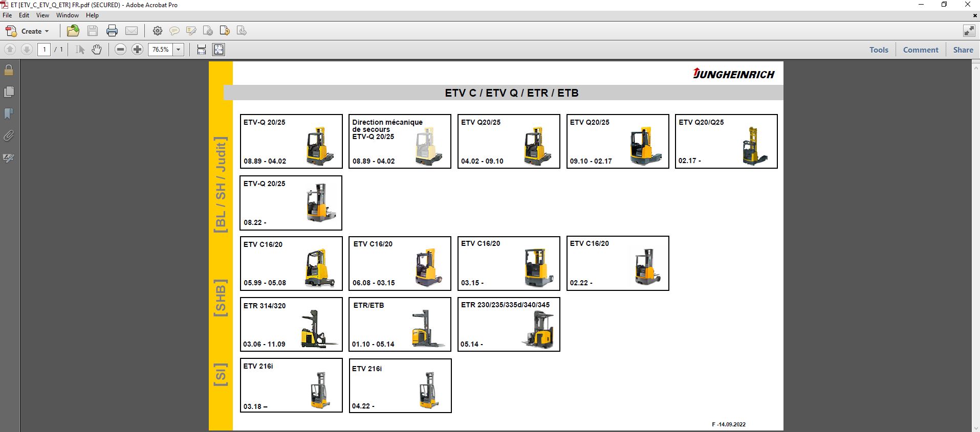Open ETV C16/20 03.15 card
Image resolution: width=980 pixels, height=432 pixels.
pyautogui.click(x=509, y=263)
